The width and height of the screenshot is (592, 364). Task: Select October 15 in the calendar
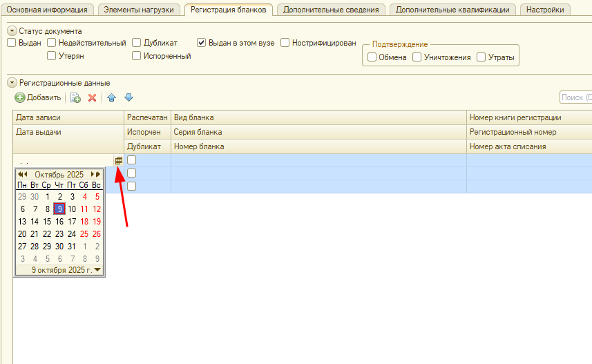47,222
